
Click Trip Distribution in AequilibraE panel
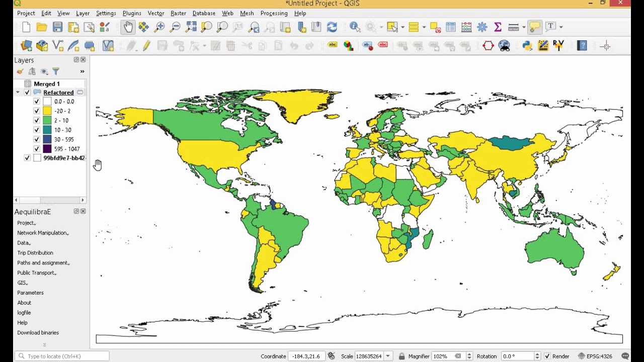(35, 253)
